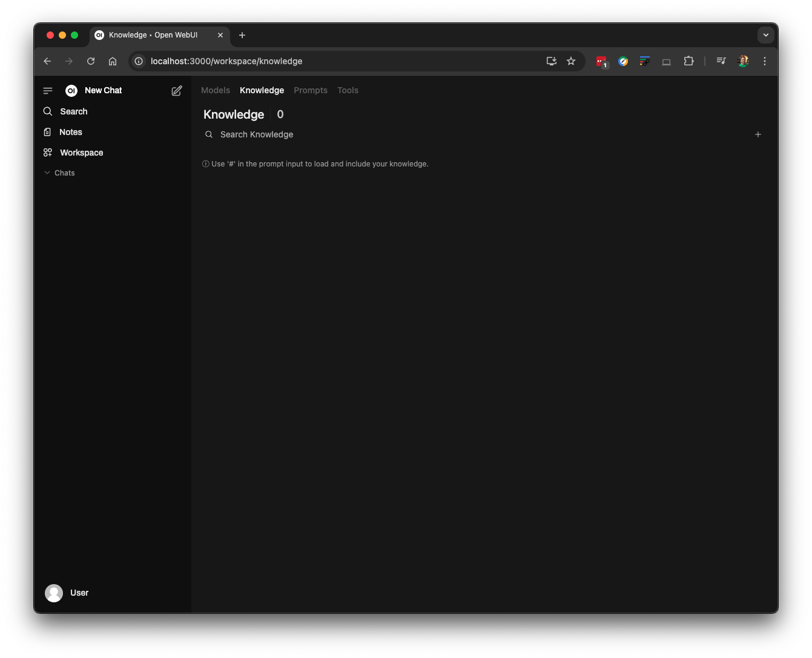Image resolution: width=812 pixels, height=658 pixels.
Task: Click the browser home button
Action: (x=113, y=61)
